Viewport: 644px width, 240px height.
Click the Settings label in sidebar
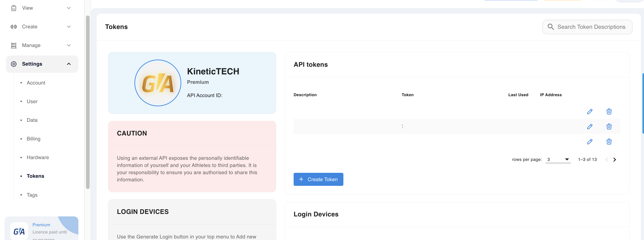coord(32,64)
